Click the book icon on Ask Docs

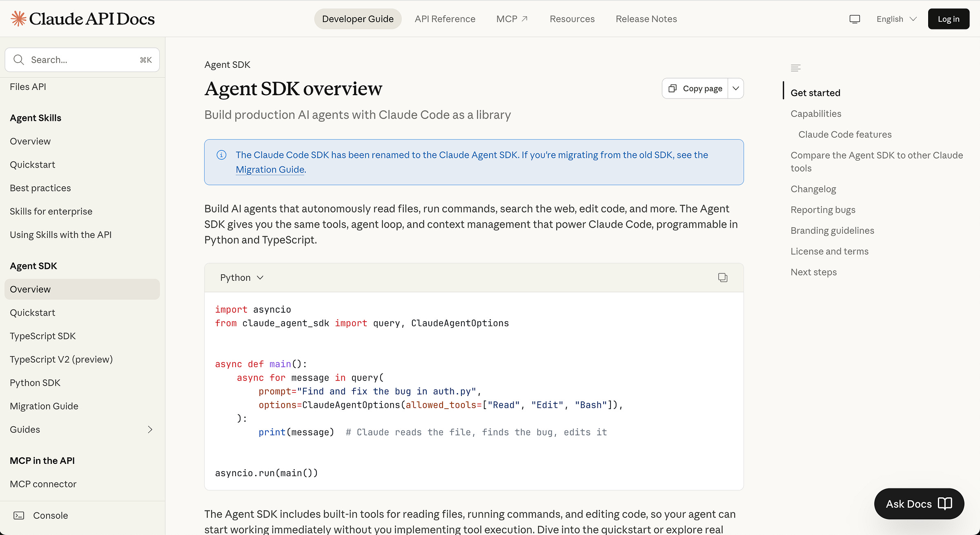point(945,504)
